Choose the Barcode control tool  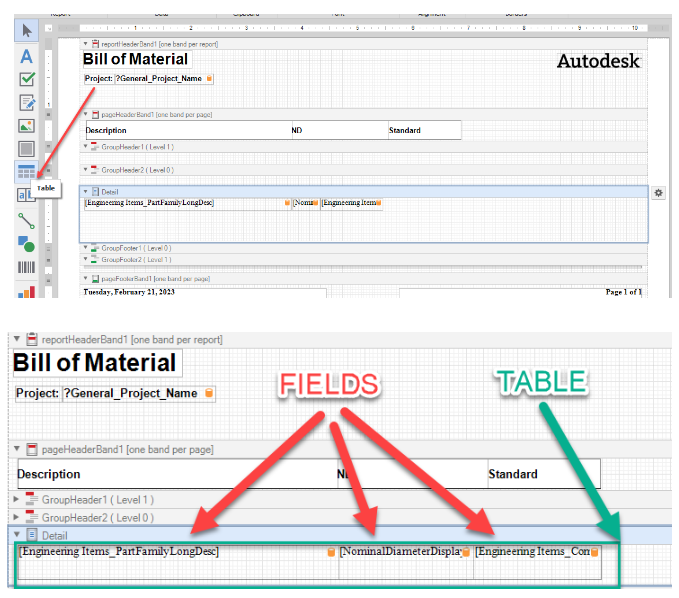tap(27, 267)
